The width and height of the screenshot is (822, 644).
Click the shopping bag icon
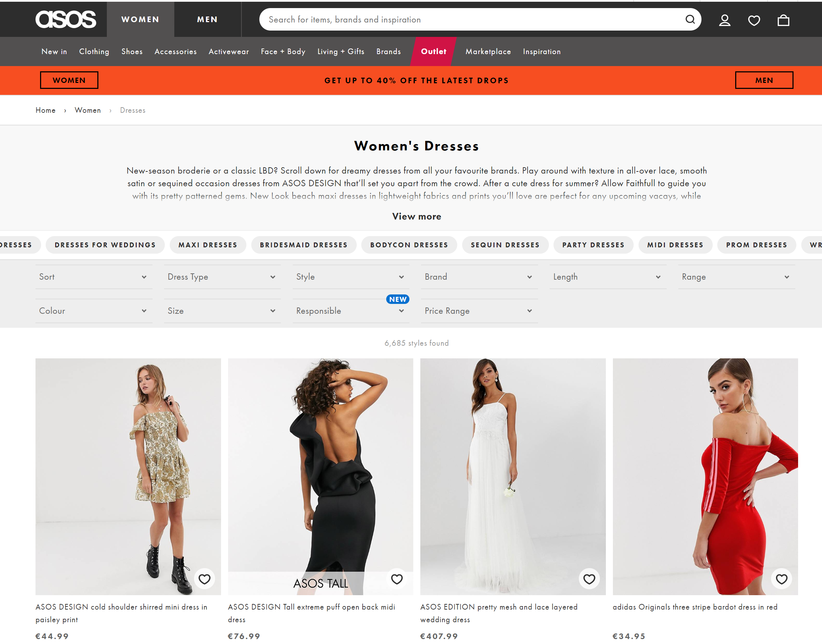coord(783,19)
